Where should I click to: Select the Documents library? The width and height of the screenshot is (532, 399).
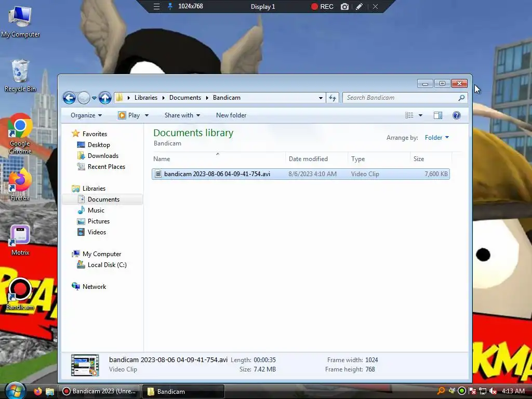coord(102,199)
